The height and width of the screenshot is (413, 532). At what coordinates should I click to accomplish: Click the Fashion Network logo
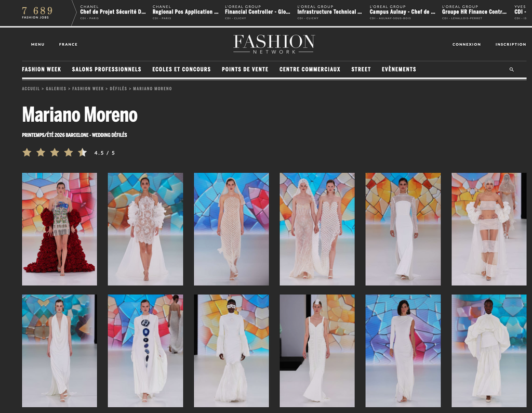point(274,44)
